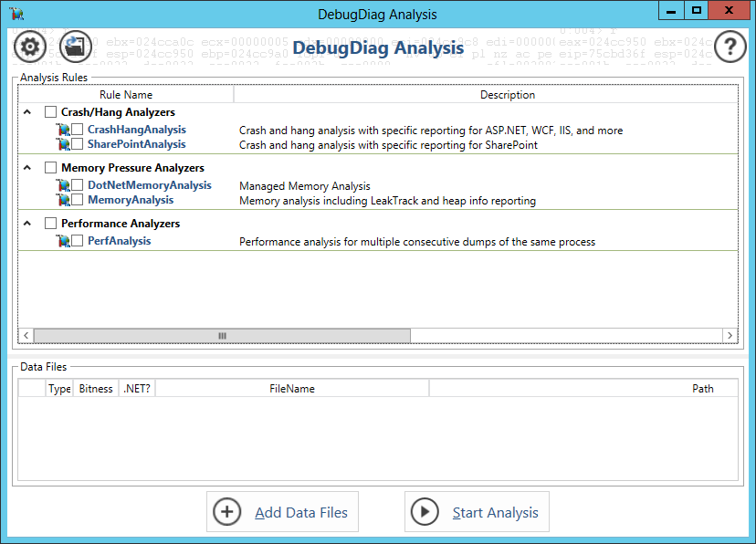Click the SharePoint crash and hang description
The width and height of the screenshot is (756, 544).
pos(388,145)
